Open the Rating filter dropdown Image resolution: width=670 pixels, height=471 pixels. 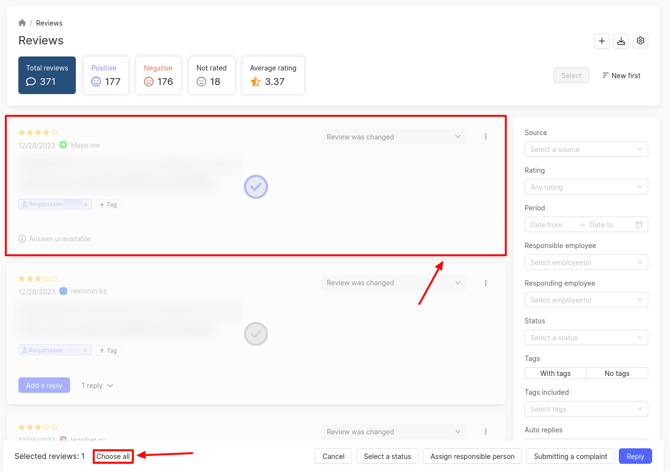click(586, 187)
